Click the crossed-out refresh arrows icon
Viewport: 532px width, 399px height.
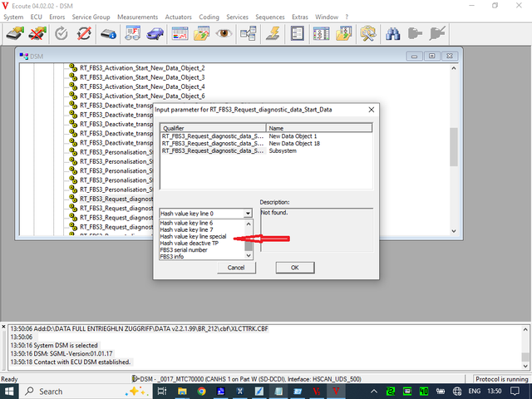click(x=84, y=33)
